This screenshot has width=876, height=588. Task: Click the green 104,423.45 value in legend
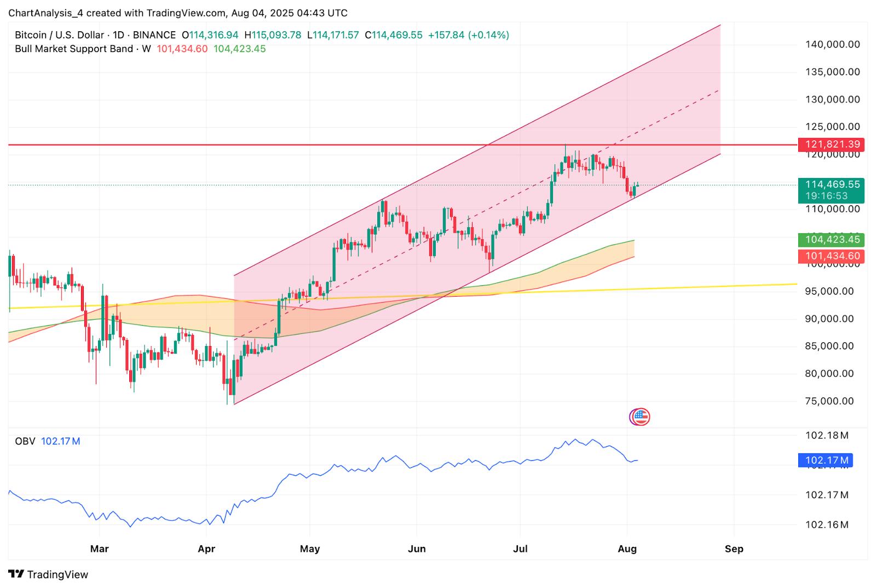tap(240, 49)
